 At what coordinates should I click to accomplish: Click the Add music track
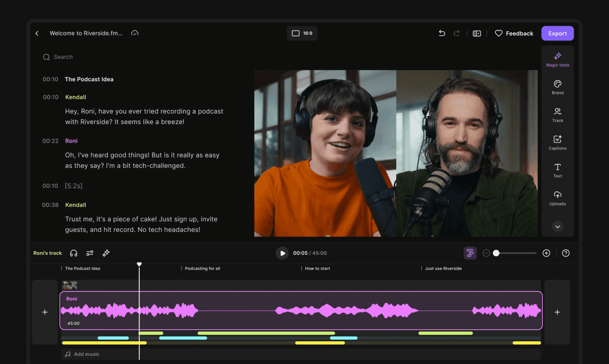[x=301, y=354]
